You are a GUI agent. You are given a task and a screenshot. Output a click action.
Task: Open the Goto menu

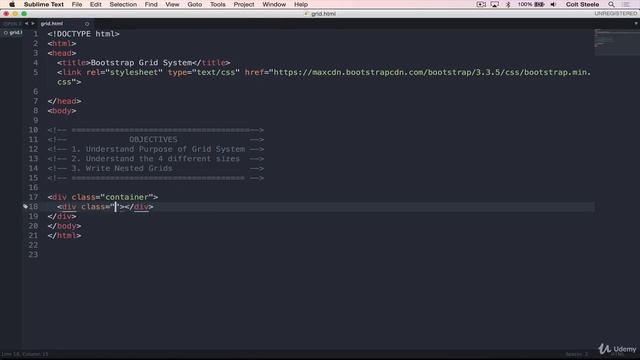pos(195,4)
